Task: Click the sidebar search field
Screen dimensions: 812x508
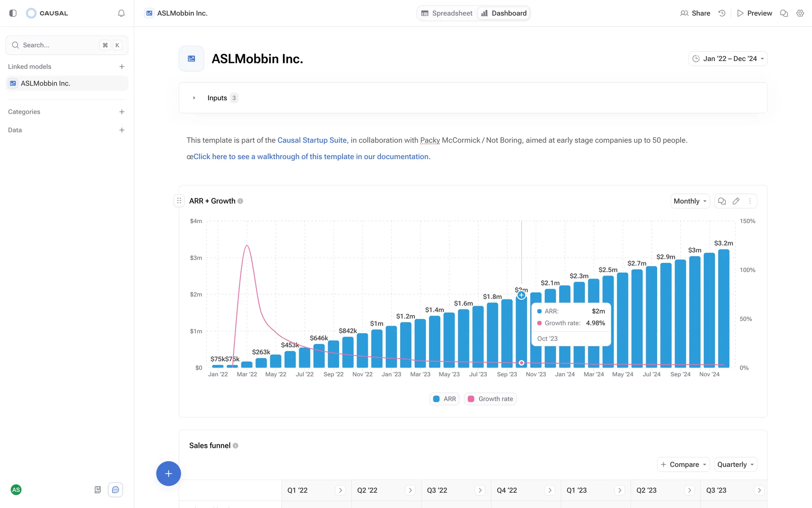Action: 59,45
